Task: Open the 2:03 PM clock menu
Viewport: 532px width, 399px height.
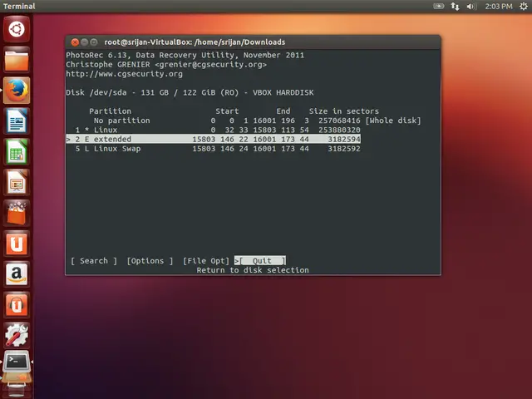Action: point(499,6)
